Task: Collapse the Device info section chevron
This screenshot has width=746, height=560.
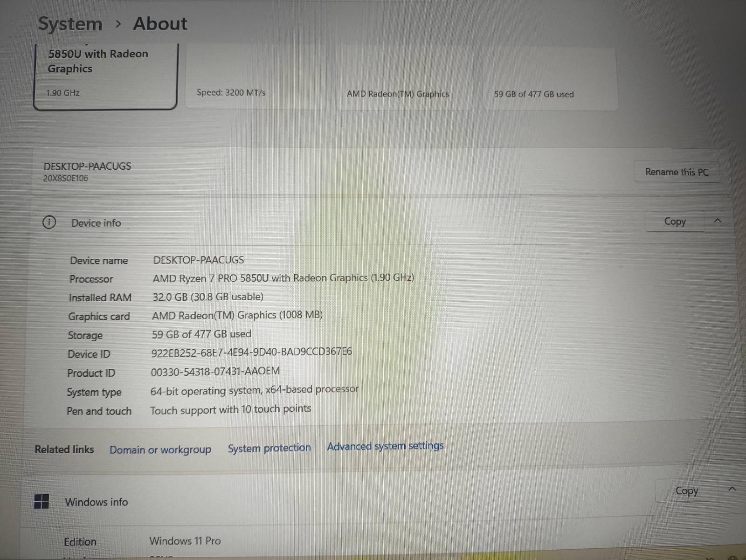Action: [x=718, y=221]
